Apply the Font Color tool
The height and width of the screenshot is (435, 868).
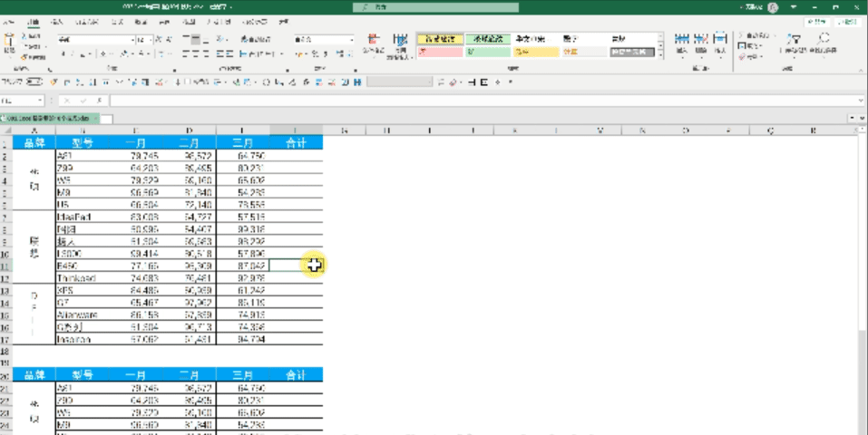[142, 53]
